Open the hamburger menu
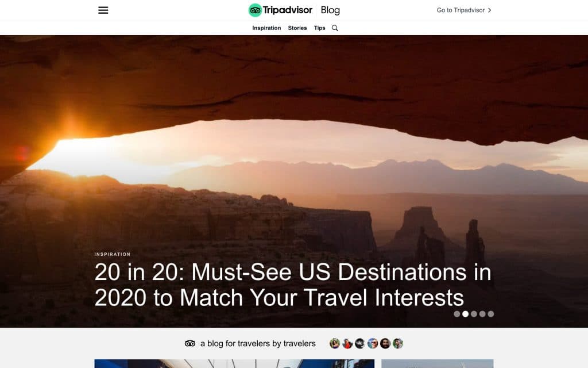The width and height of the screenshot is (588, 368). pos(103,10)
